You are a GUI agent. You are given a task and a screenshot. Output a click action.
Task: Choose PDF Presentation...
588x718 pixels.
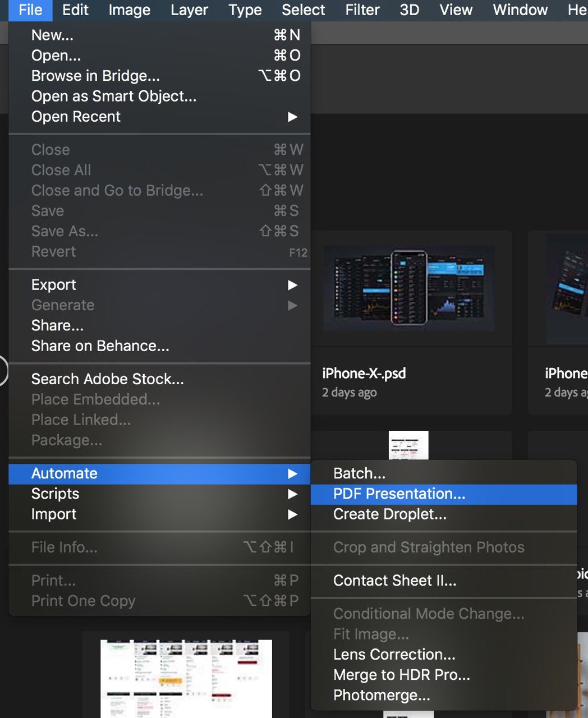coord(444,494)
